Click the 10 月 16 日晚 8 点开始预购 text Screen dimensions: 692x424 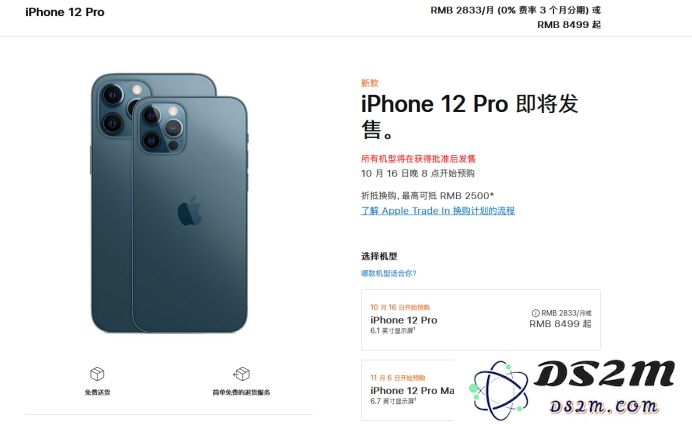(417, 173)
